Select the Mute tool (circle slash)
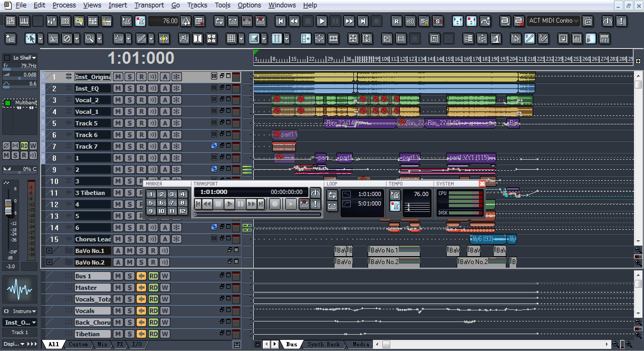This screenshot has height=351, width=644. click(68, 38)
